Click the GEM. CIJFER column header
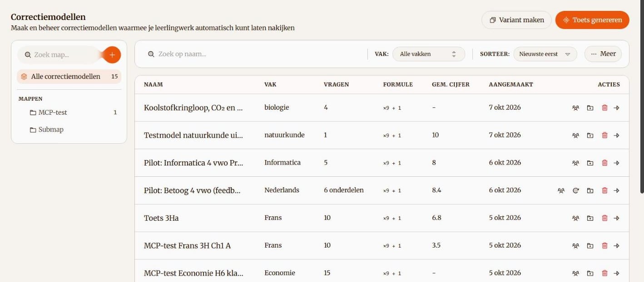The image size is (644, 282). tap(451, 85)
